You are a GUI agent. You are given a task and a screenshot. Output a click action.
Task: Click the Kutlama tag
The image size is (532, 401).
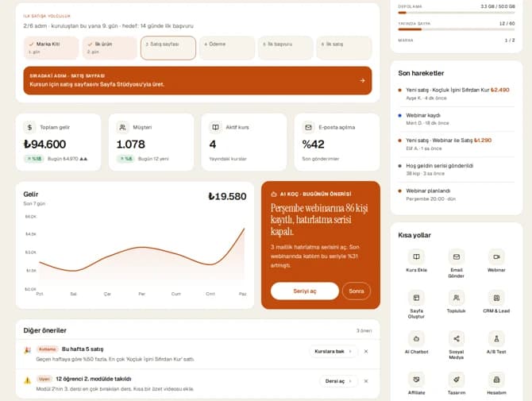pos(47,349)
